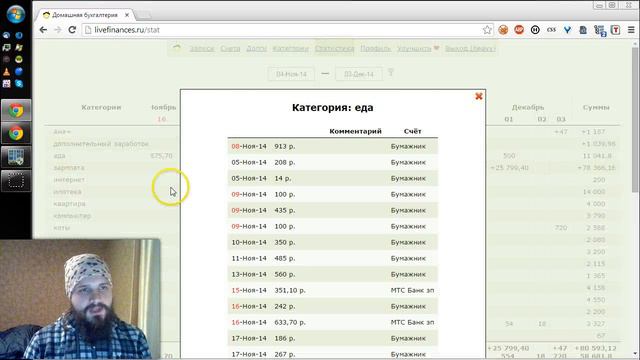Click the 13-Ноя-14 560 р. row
The height and width of the screenshot is (360, 640).
[x=333, y=274]
